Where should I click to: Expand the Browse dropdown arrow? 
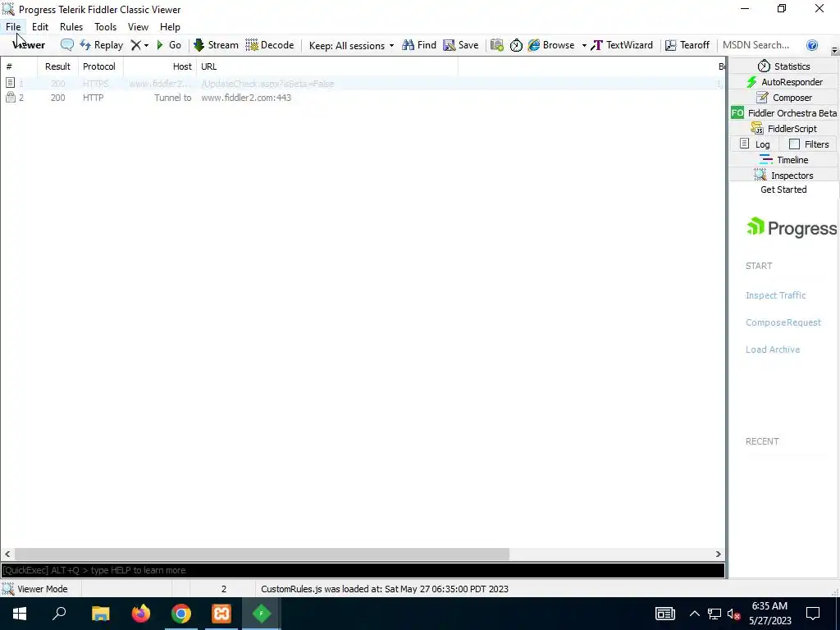click(x=584, y=46)
